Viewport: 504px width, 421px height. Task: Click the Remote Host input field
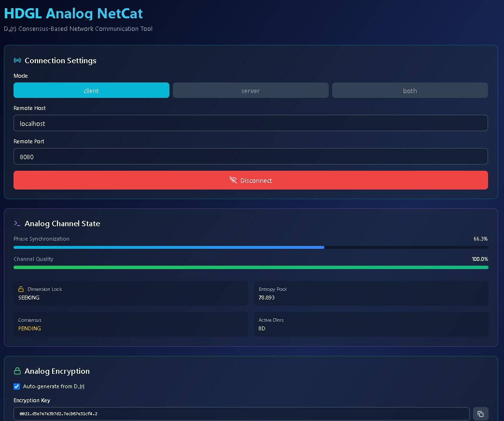point(251,123)
